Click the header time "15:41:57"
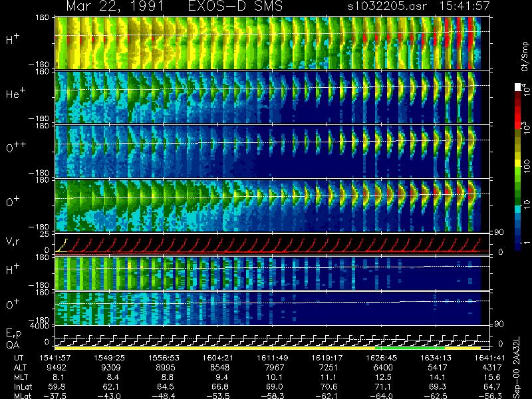The height and width of the screenshot is (399, 532). (x=464, y=6)
